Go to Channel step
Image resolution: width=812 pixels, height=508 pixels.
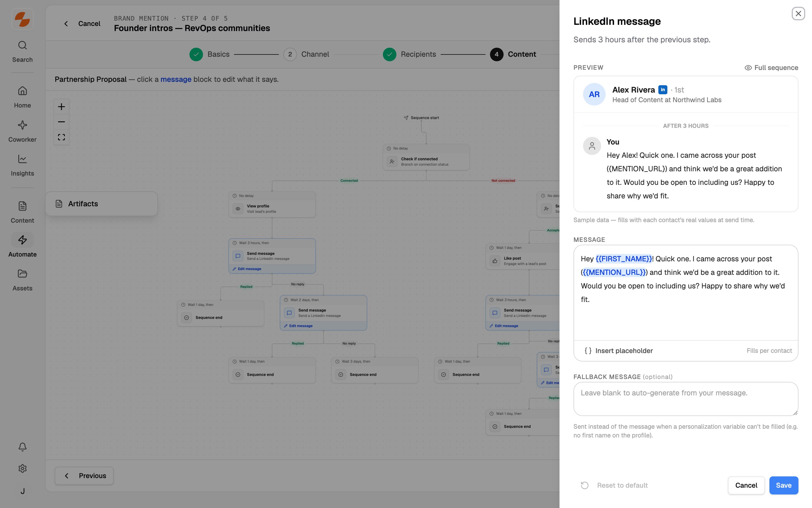coord(306,54)
